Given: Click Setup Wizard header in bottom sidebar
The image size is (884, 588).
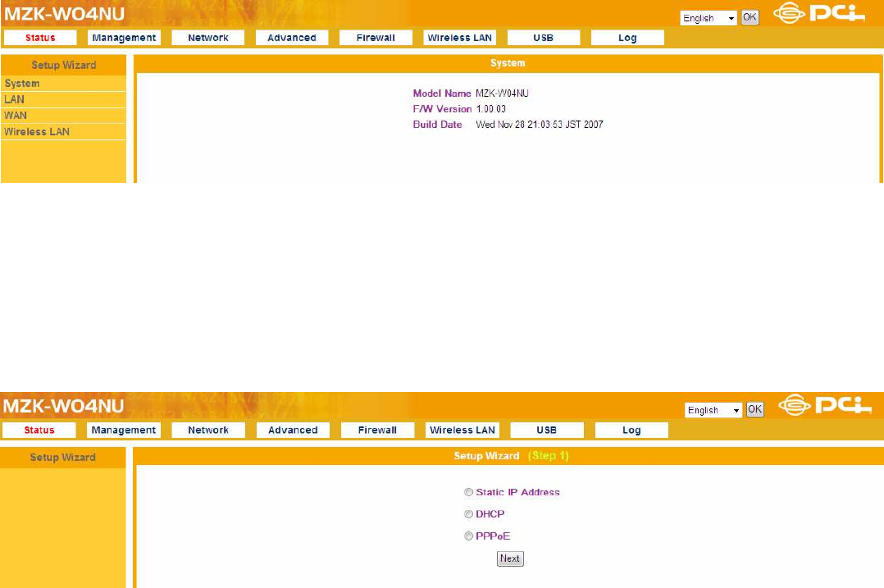Looking at the screenshot, I should (63, 458).
